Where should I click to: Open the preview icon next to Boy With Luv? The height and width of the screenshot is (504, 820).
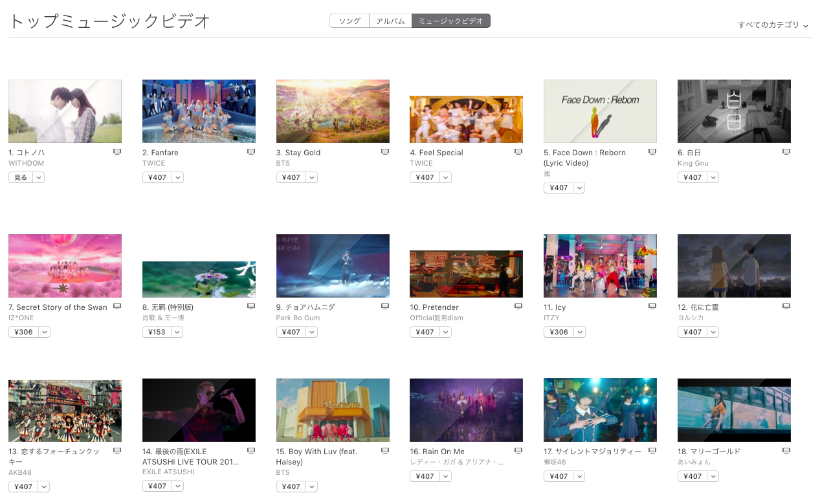(384, 450)
